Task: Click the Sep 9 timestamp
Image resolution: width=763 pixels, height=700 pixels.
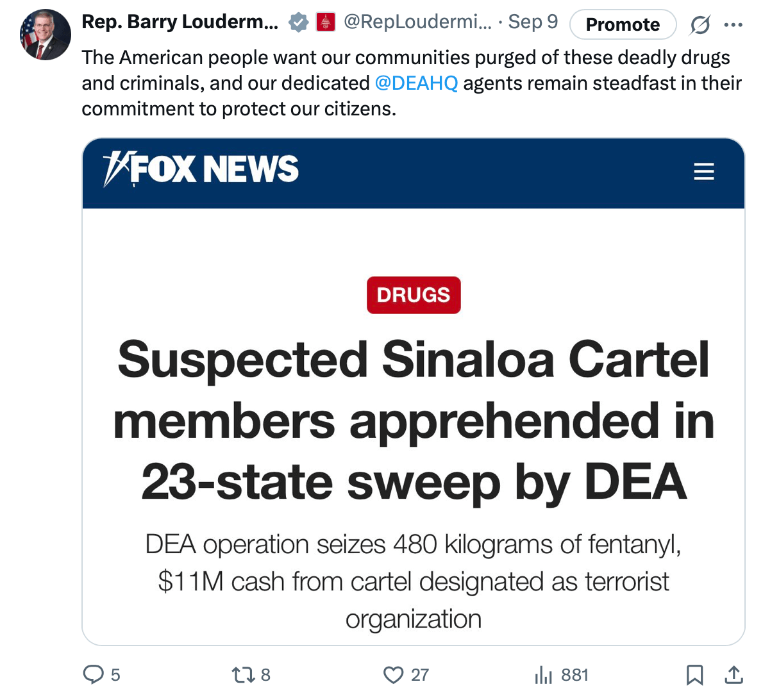Action: [x=533, y=22]
